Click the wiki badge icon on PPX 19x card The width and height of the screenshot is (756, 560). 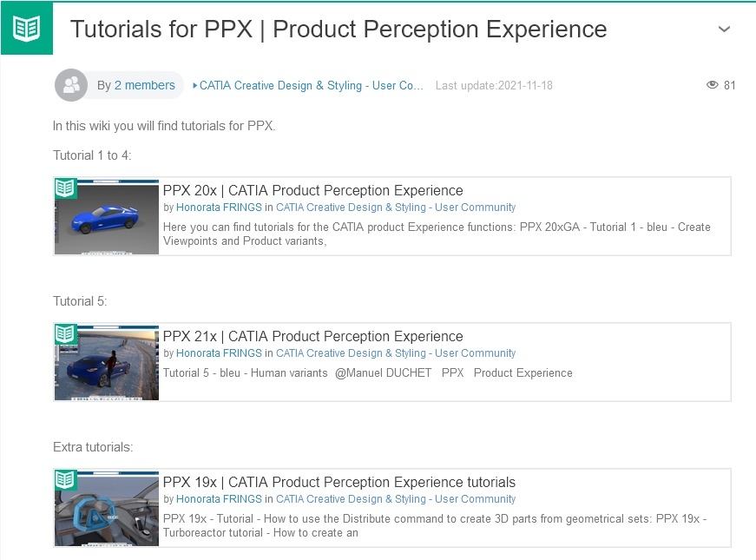pos(65,480)
